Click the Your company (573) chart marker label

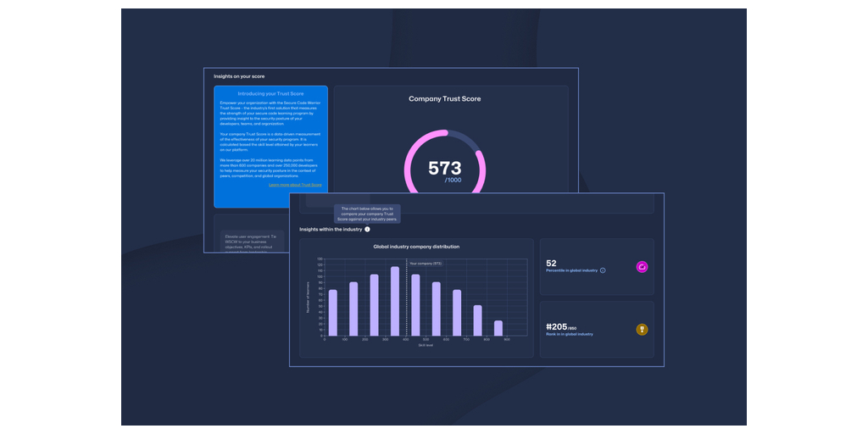[x=426, y=264]
